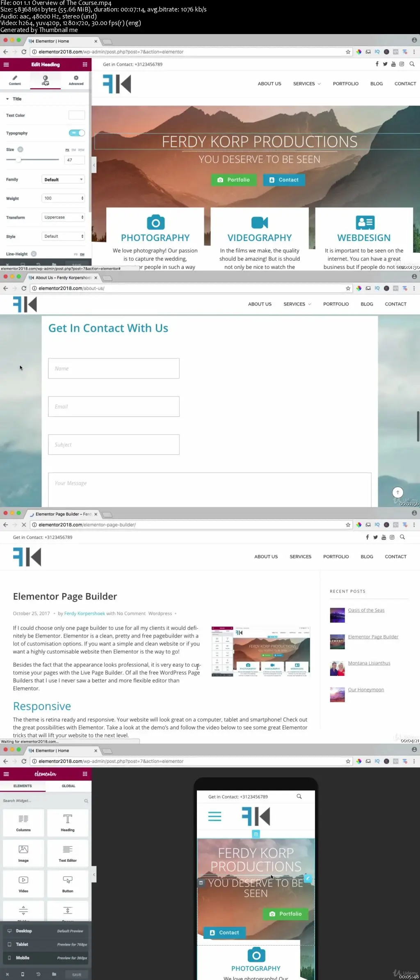Open Twitter icon in the Edit Heading frame header
Screen dimensions: 420x980
[x=385, y=64]
